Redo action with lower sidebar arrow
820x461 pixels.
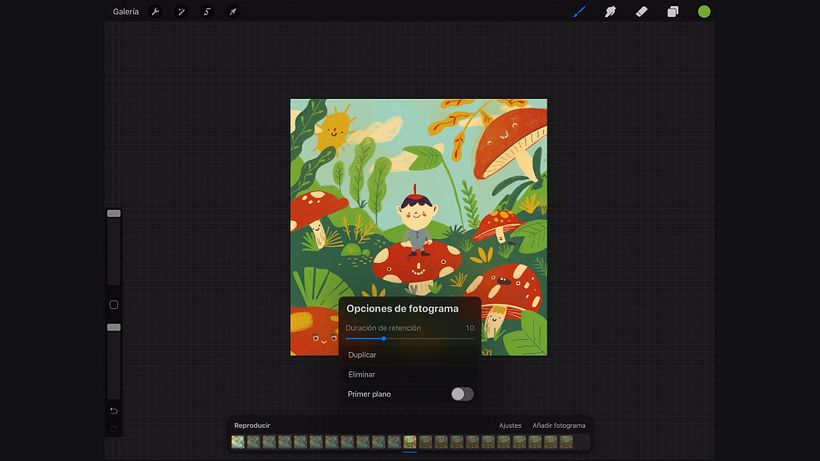(113, 428)
